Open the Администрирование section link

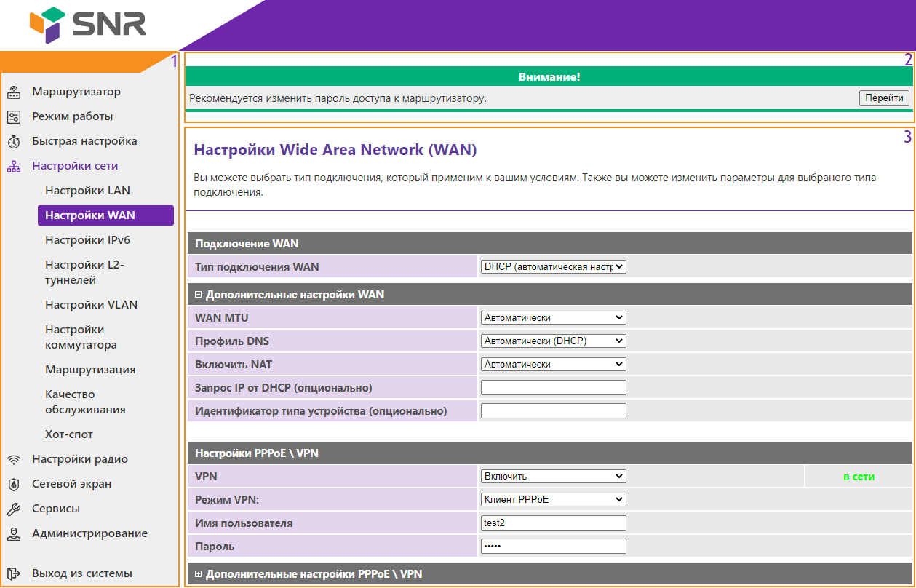tap(89, 533)
